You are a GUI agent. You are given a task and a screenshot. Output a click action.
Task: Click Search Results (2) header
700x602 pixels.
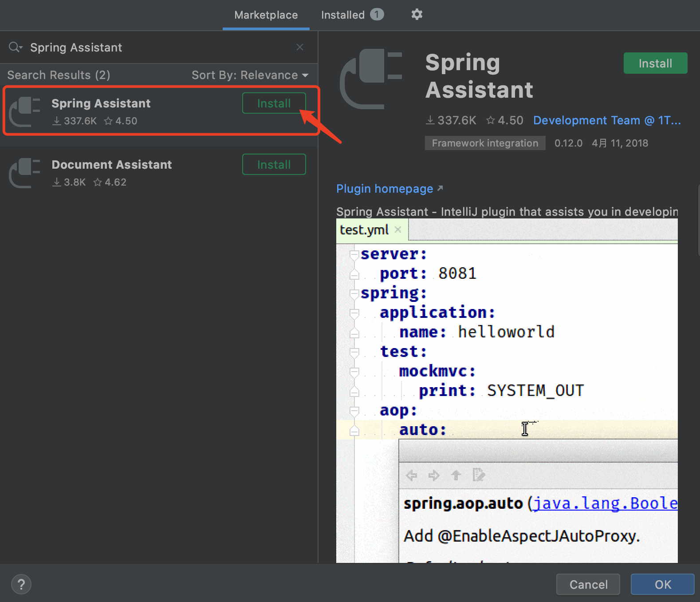[59, 75]
